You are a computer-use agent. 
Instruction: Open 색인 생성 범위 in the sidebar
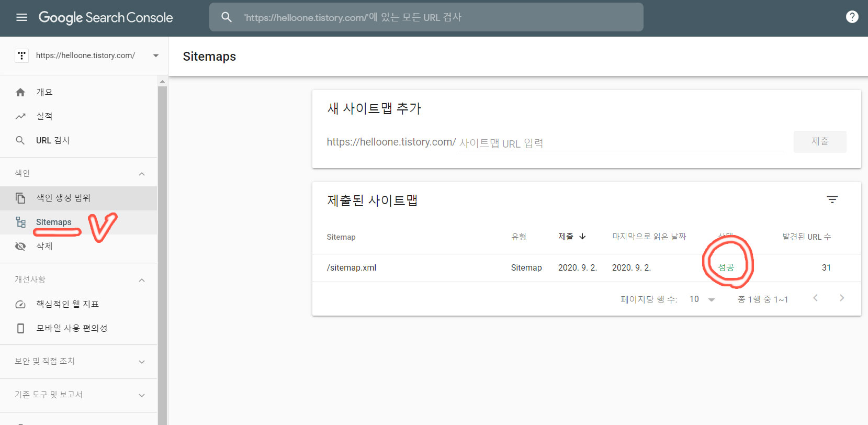coord(78,198)
